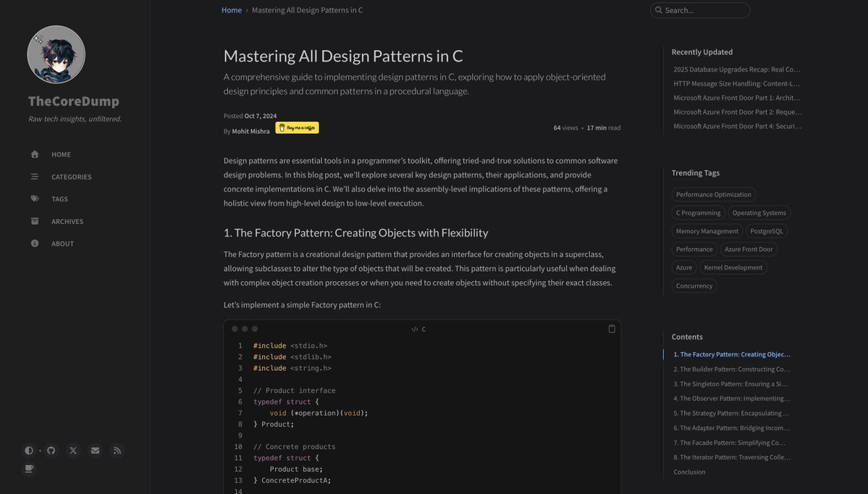Open ABOUT menu item
The height and width of the screenshot is (494, 868).
pos(62,243)
